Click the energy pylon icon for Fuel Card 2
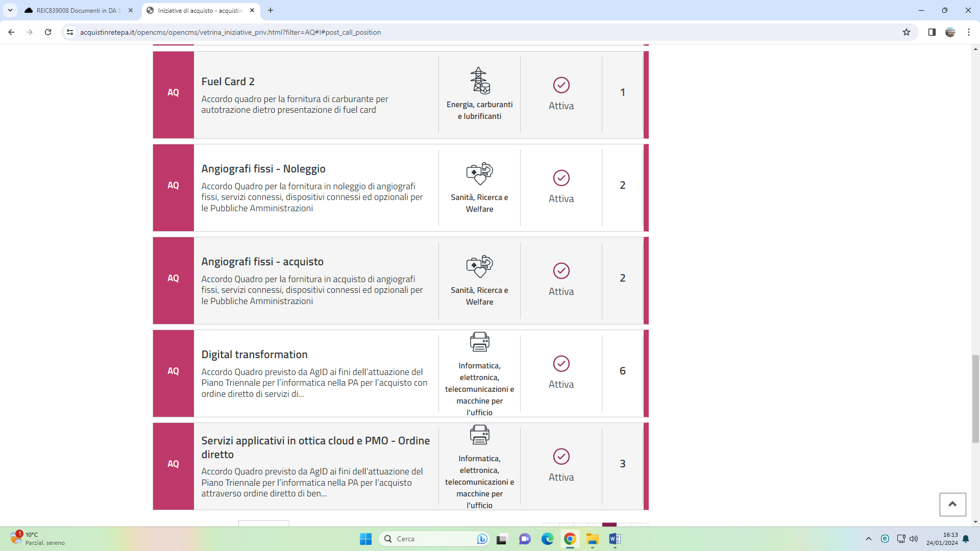Viewport: 980px width, 551px height. coord(479,81)
